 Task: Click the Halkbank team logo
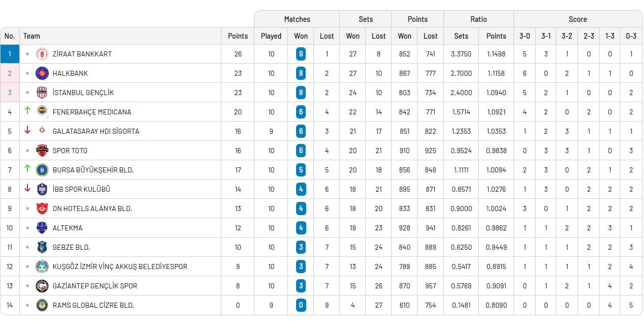(x=42, y=73)
